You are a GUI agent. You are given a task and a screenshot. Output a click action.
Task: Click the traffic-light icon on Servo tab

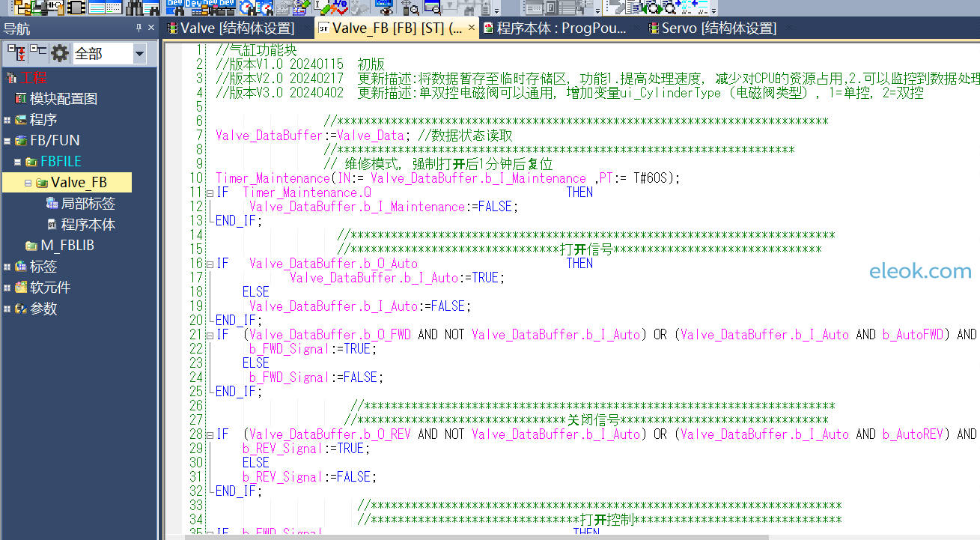pyautogui.click(x=654, y=28)
